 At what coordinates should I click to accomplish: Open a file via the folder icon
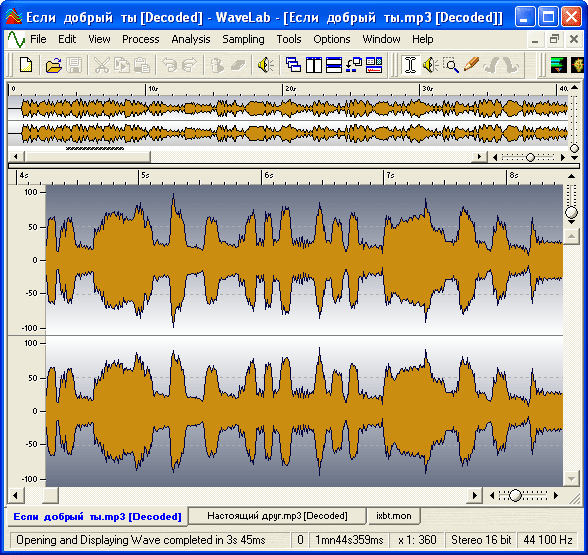[54, 65]
